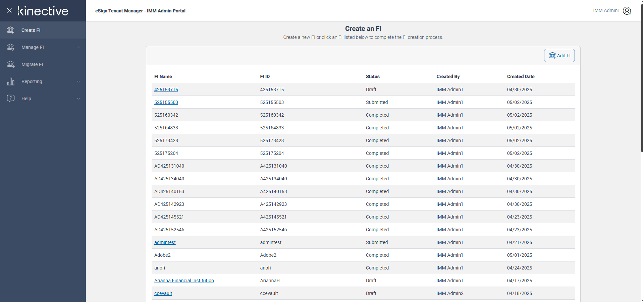
Task: Expand the Manage FI chevron
Action: (x=78, y=47)
